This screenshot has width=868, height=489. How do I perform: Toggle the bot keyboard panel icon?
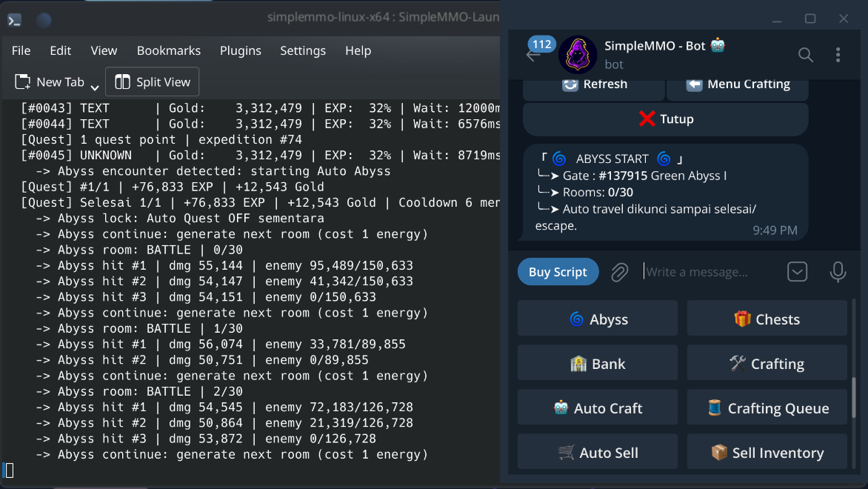pyautogui.click(x=797, y=272)
